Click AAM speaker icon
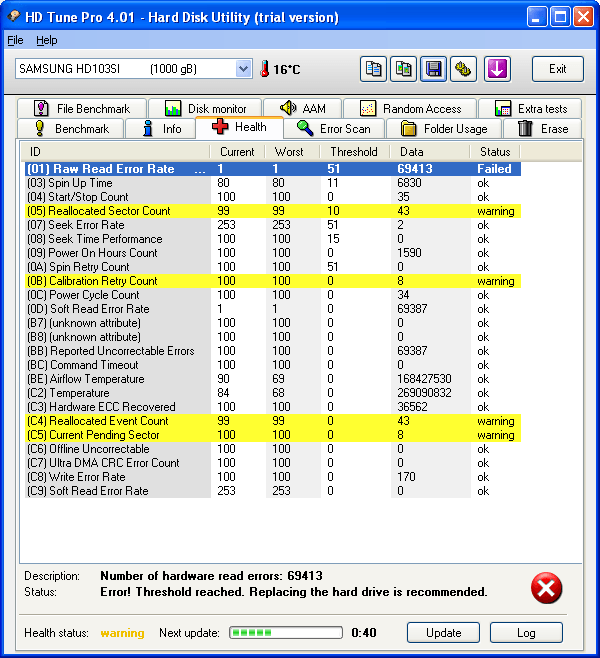The height and width of the screenshot is (658, 600). (288, 108)
